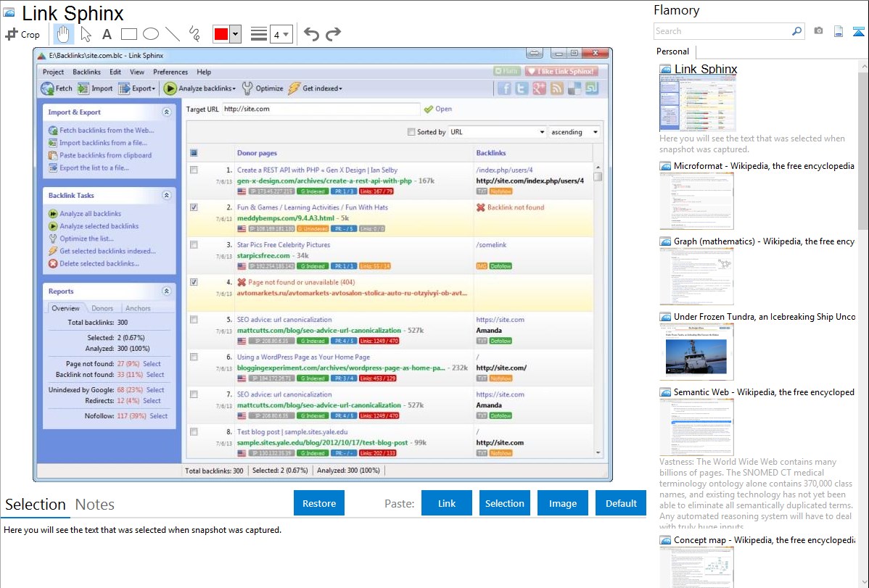Collapse the Reports panel
The image size is (869, 588).
coord(166,291)
